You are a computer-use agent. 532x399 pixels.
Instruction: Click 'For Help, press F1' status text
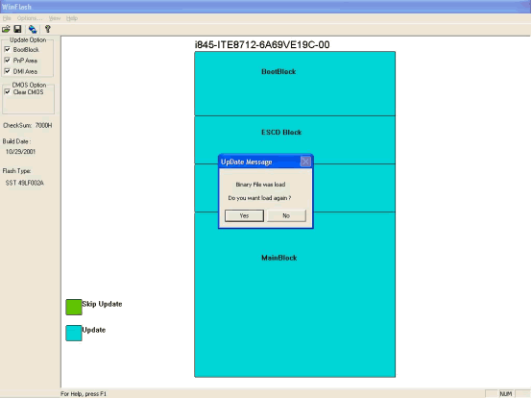(x=84, y=394)
